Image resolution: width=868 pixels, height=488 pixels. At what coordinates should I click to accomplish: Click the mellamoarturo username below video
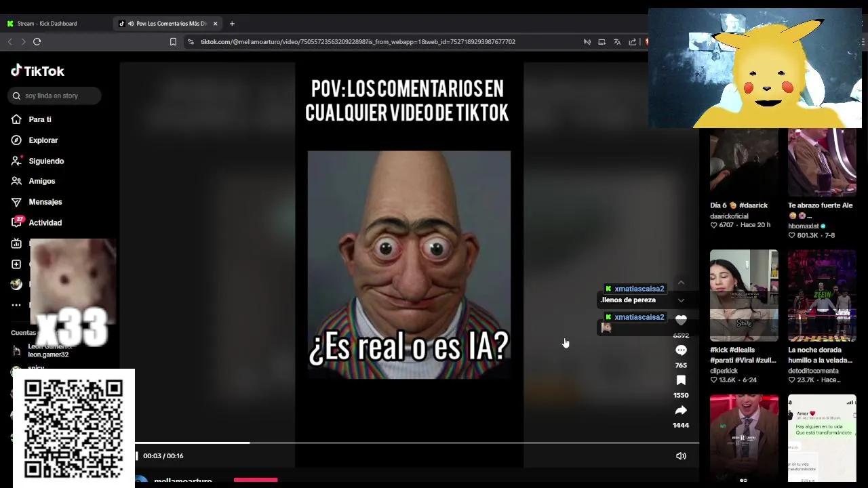(183, 481)
